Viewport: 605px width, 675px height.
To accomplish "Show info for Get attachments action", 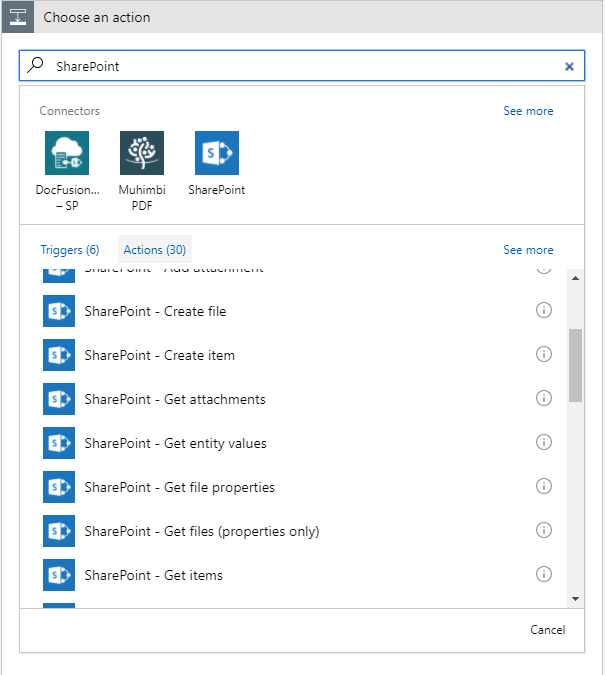I will 544,398.
